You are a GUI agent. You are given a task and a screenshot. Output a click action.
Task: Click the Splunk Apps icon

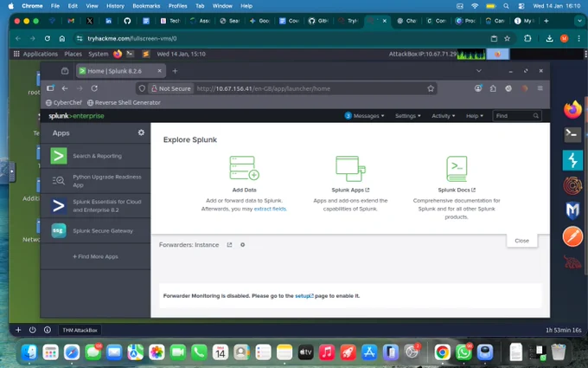(350, 168)
